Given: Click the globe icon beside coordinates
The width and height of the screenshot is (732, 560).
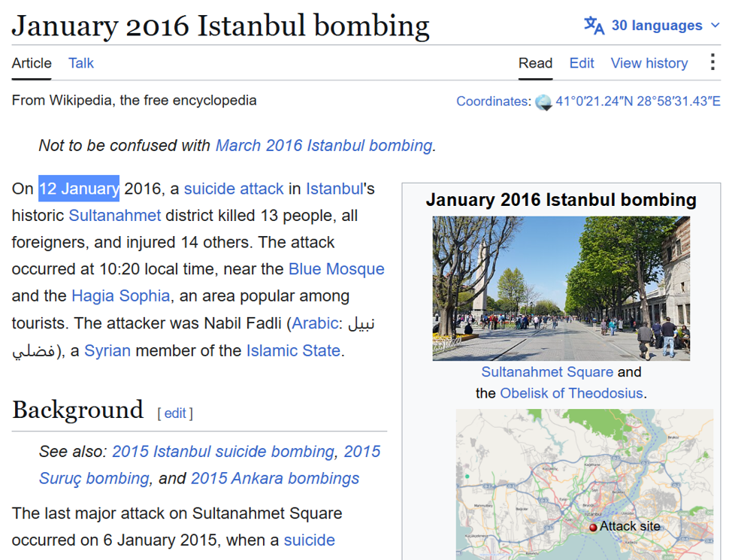Looking at the screenshot, I should [543, 102].
